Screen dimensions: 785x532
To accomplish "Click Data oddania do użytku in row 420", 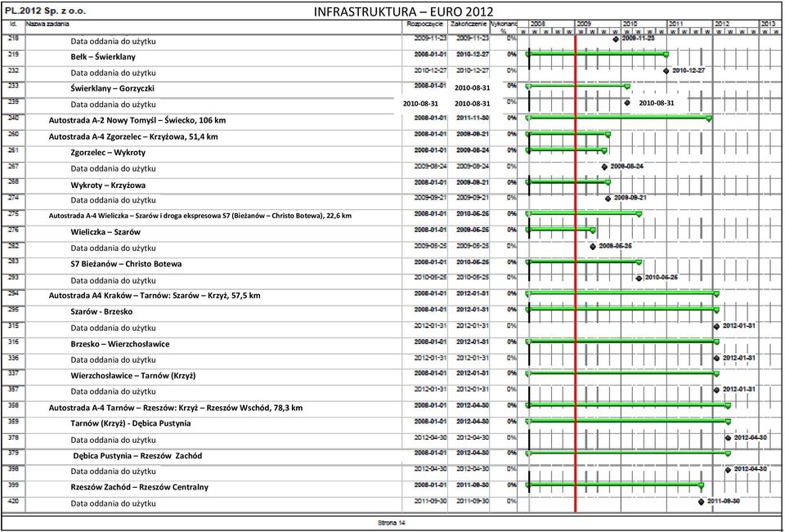I will (x=113, y=503).
